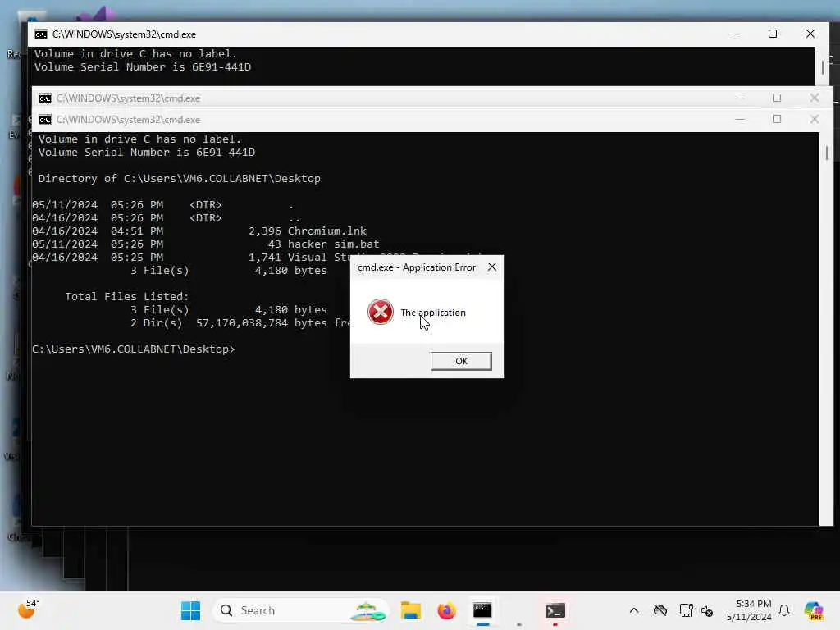Open File Explorer from the taskbar
840x630 pixels.
click(x=411, y=610)
